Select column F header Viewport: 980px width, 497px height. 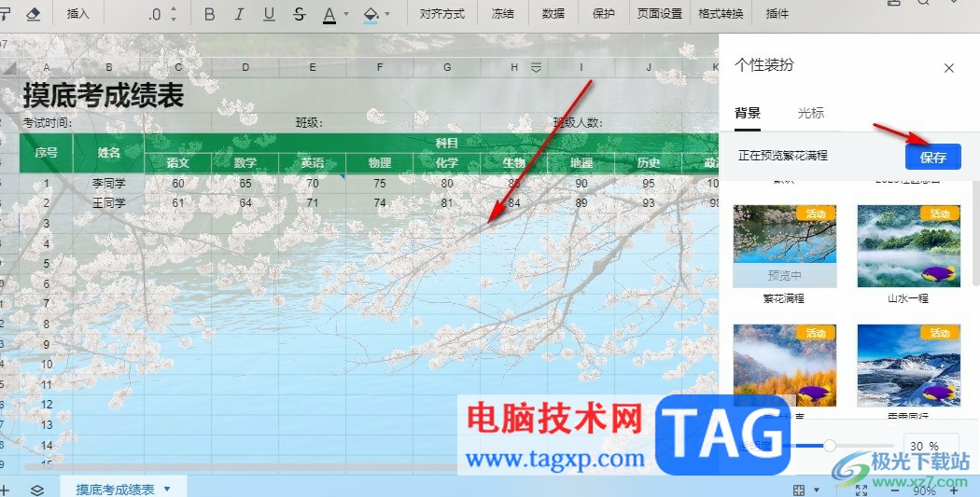(379, 67)
